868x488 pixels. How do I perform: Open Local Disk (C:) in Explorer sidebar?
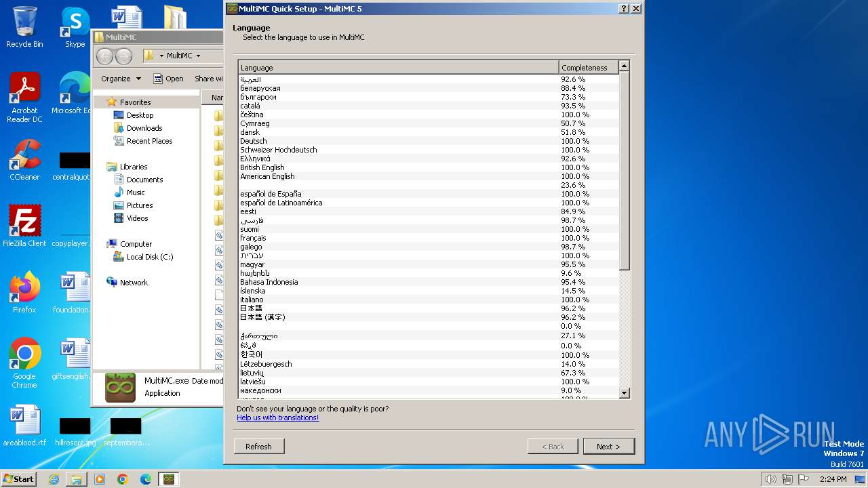[149, 257]
